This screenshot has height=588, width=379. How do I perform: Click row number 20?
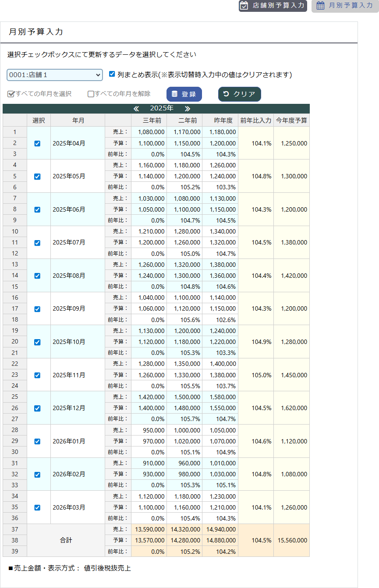[x=15, y=342]
